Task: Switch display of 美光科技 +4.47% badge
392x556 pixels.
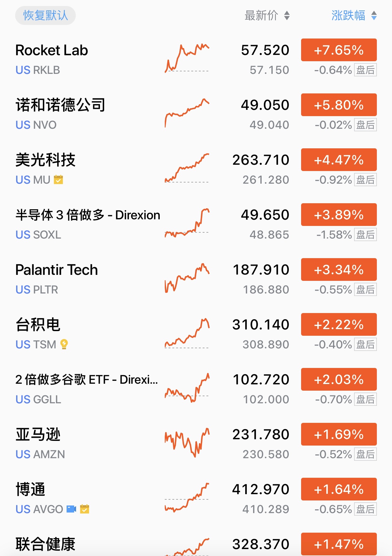Action: 339,160
